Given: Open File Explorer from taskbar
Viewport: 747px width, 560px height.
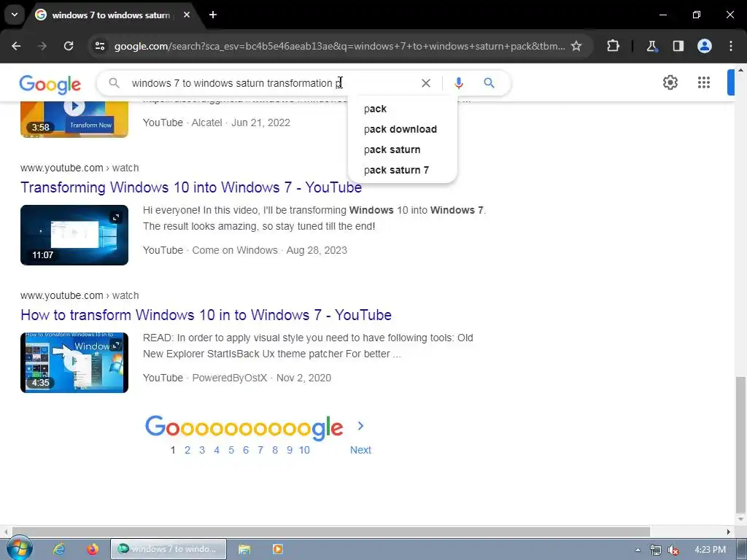Looking at the screenshot, I should pos(244,549).
